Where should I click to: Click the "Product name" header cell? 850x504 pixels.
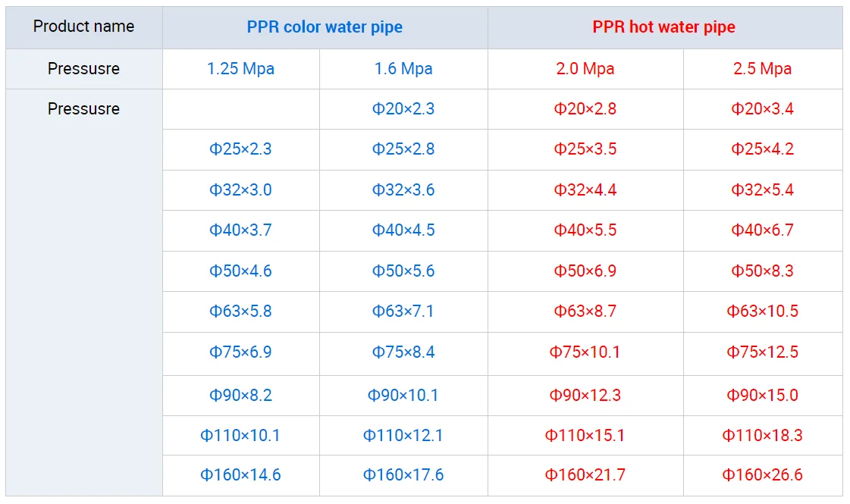pos(83,27)
